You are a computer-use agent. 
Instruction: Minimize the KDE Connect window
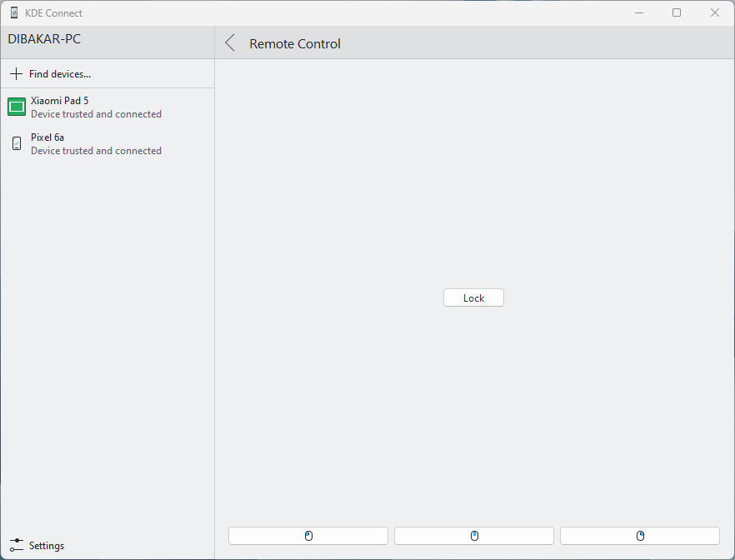[x=639, y=12]
